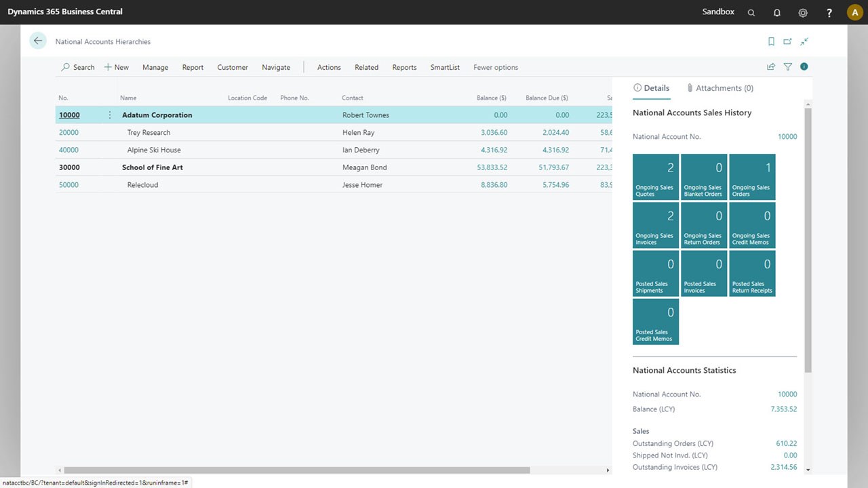Screen dimensions: 868x488
Task: Click the horizontal scrollbar right arrow
Action: (608, 470)
